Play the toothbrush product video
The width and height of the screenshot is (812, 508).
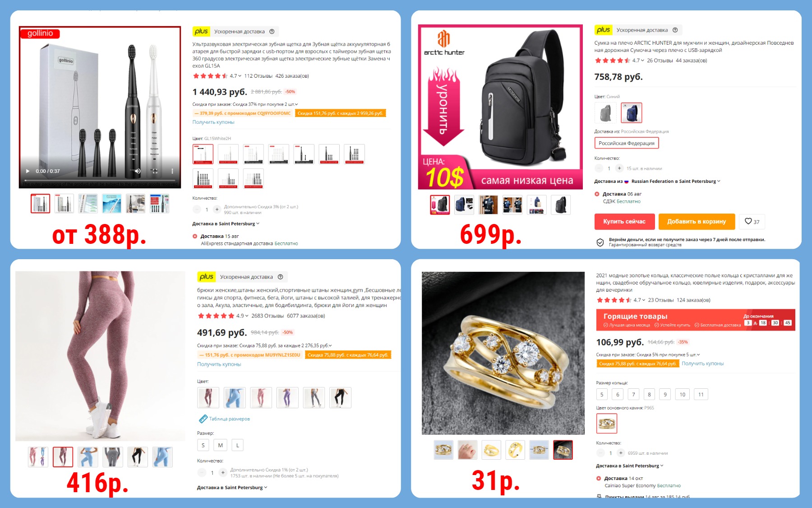click(x=28, y=171)
